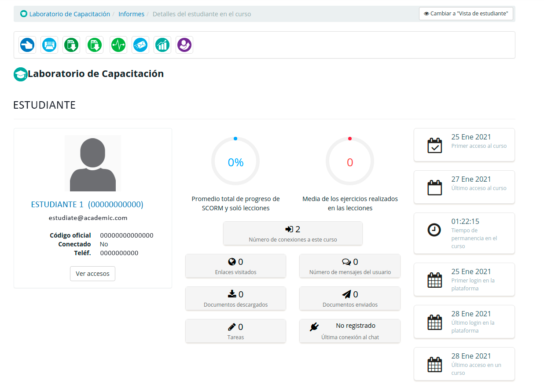Click the purple user icon
The height and width of the screenshot is (392, 544).
(184, 45)
